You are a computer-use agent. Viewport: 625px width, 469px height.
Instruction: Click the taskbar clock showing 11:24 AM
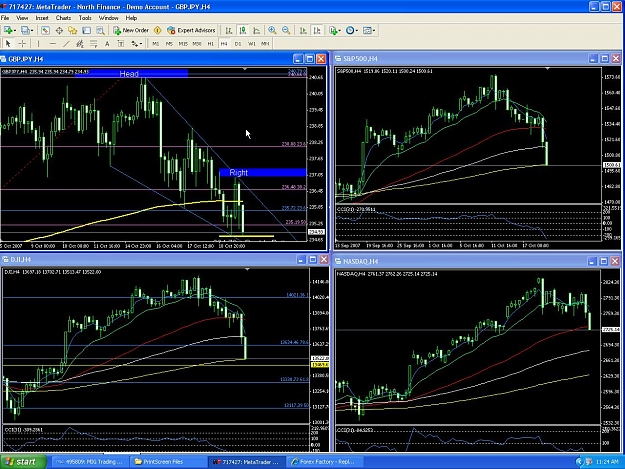607,462
